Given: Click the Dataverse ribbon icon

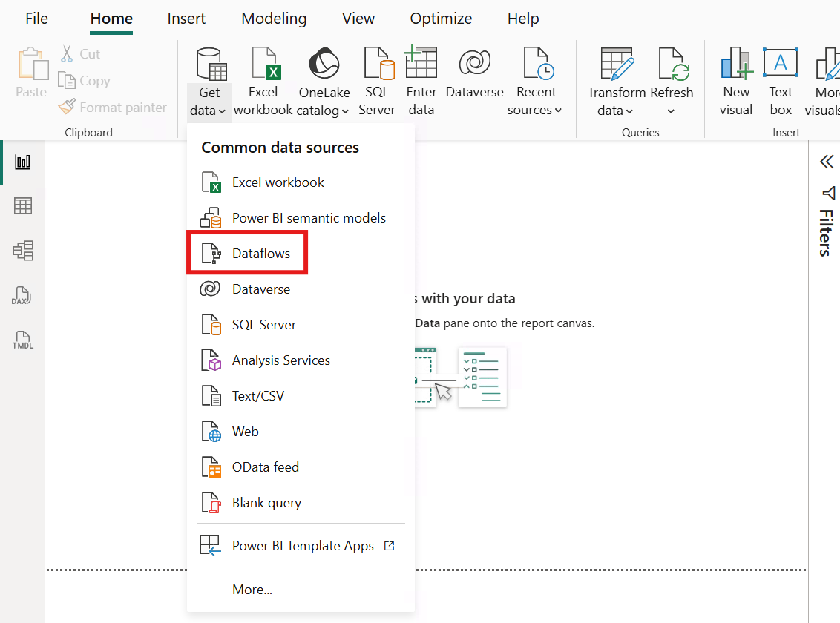Looking at the screenshot, I should click(475, 62).
